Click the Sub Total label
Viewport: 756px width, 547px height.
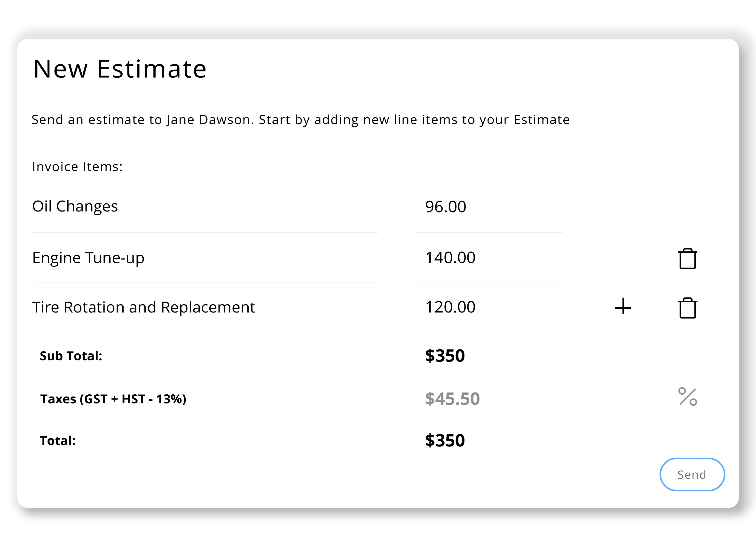pos(71,356)
